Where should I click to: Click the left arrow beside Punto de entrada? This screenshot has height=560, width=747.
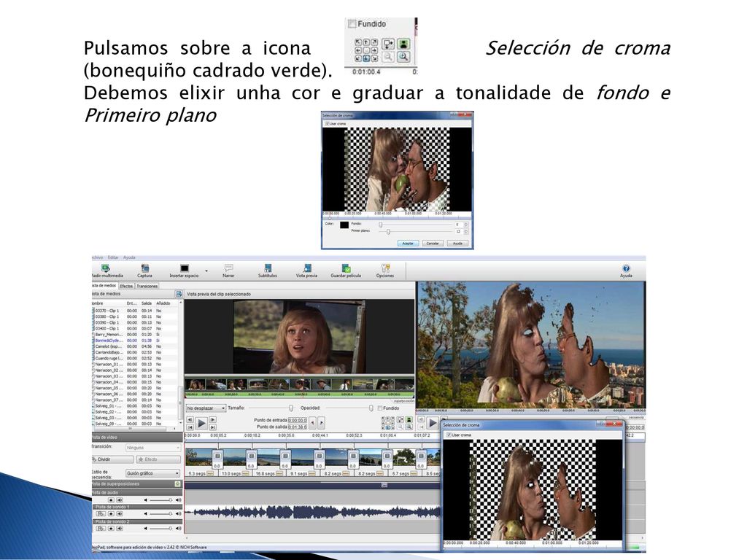312,423
